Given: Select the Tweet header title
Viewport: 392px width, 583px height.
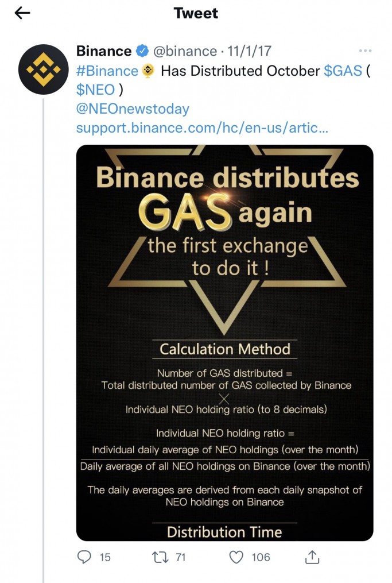Looking at the screenshot, I should [196, 13].
